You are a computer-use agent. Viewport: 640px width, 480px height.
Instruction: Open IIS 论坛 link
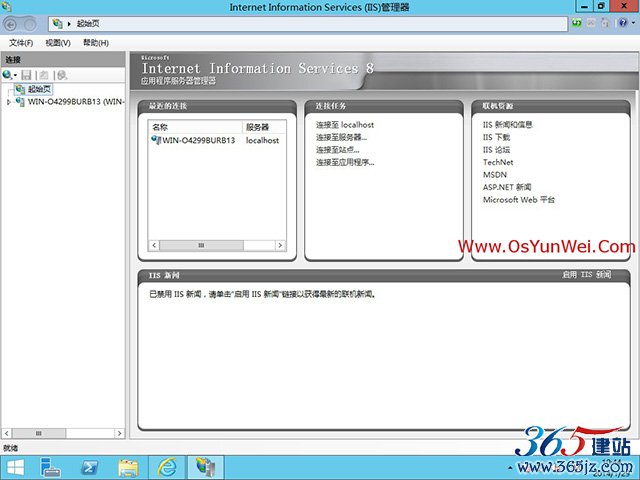pyautogui.click(x=496, y=150)
